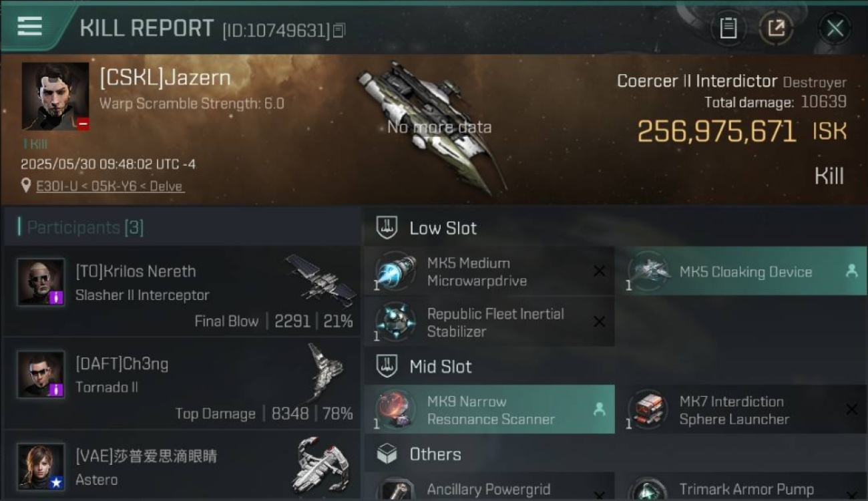Tap the share kill report icon
Screen dimensions: 868x501
(x=776, y=28)
